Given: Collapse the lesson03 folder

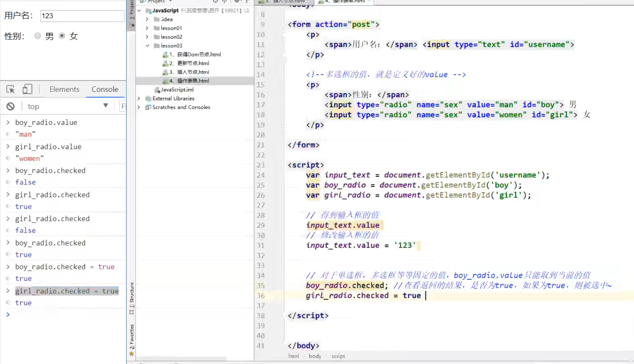Looking at the screenshot, I should click(x=147, y=45).
